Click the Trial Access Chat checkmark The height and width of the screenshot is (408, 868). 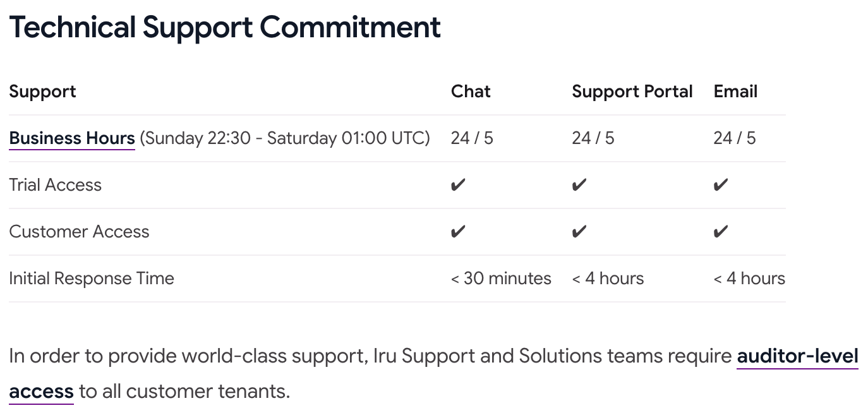click(458, 185)
